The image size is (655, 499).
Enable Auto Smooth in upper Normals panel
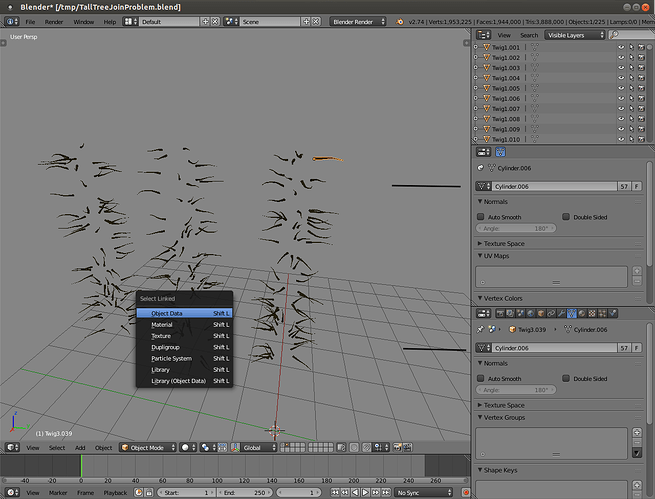pyautogui.click(x=481, y=217)
